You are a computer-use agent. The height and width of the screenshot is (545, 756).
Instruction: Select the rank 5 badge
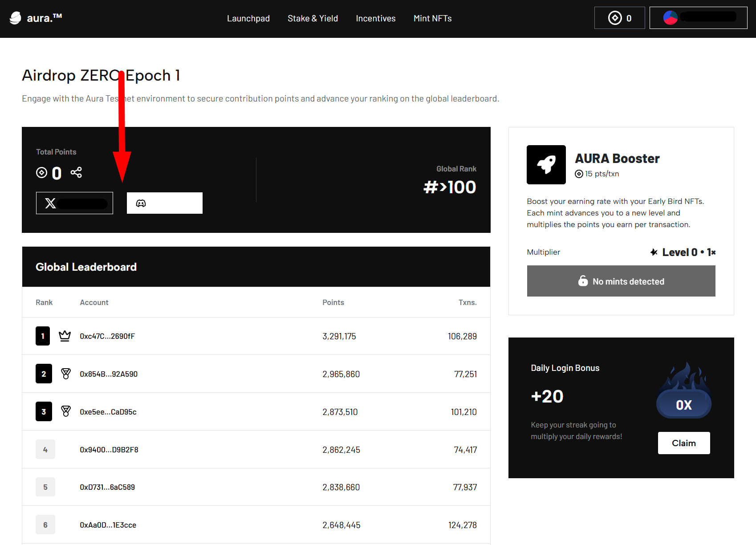45,487
